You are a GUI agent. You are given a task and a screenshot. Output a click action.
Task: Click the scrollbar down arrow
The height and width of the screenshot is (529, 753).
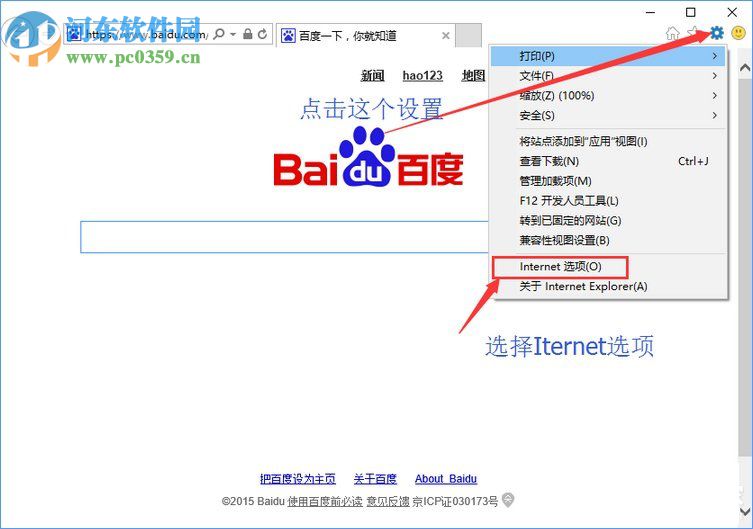click(745, 512)
